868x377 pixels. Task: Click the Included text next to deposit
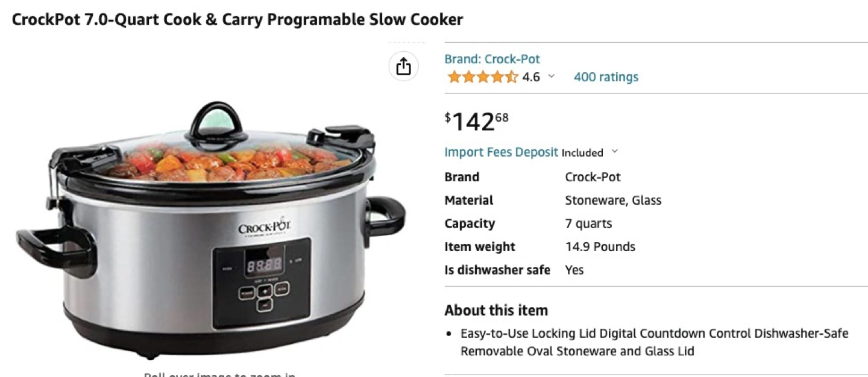[582, 152]
